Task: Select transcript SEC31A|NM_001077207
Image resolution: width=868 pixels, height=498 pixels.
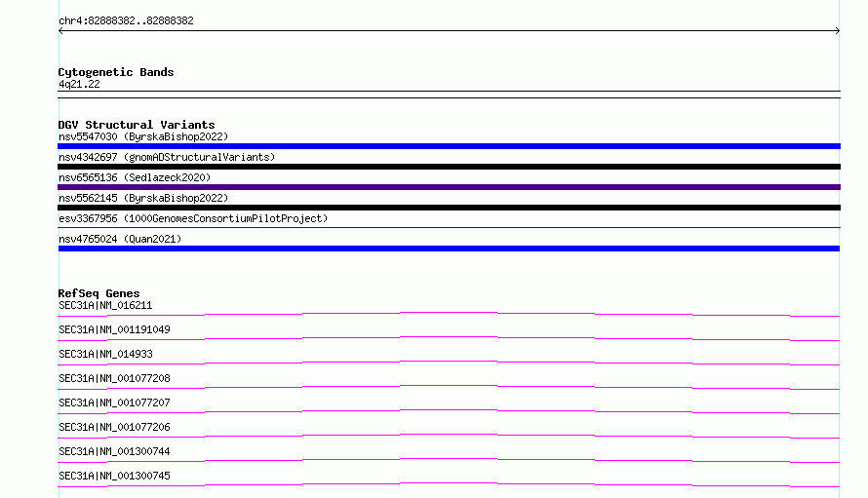Action: [114, 402]
